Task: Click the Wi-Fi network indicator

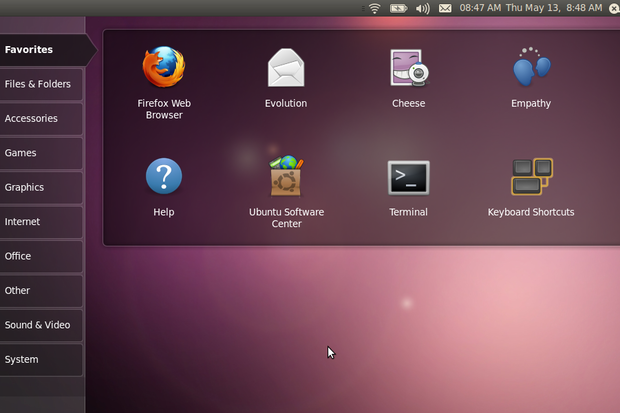Action: click(x=374, y=8)
